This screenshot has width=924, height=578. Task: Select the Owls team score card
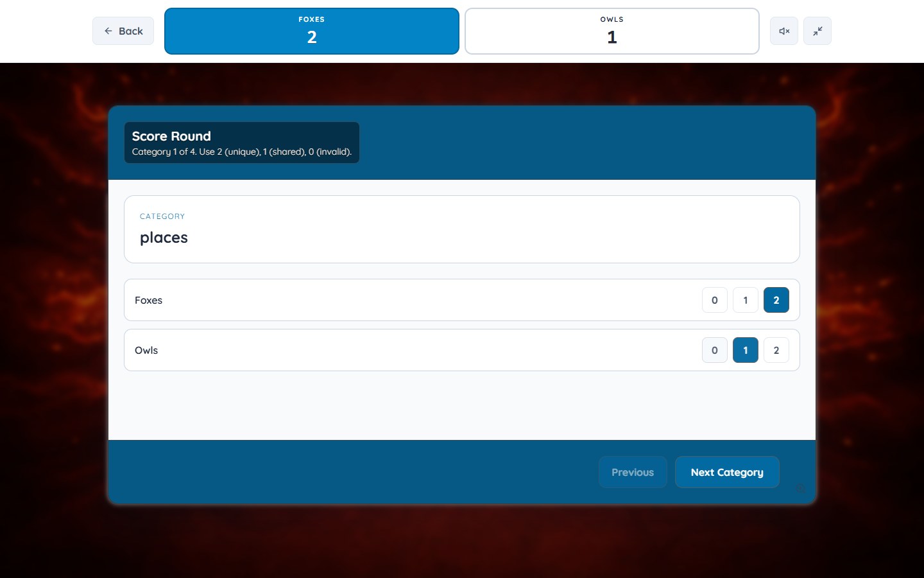612,31
